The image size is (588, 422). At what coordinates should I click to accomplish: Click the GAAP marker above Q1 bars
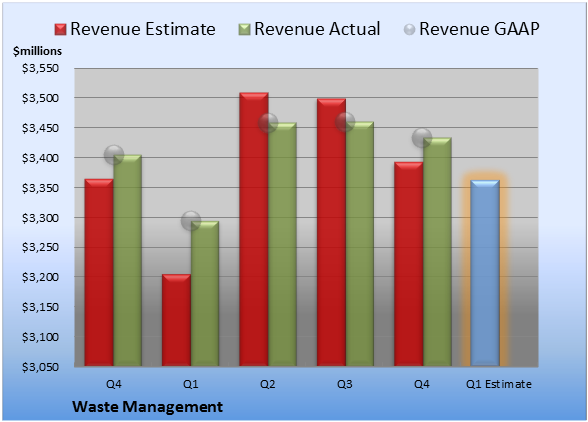(x=191, y=221)
